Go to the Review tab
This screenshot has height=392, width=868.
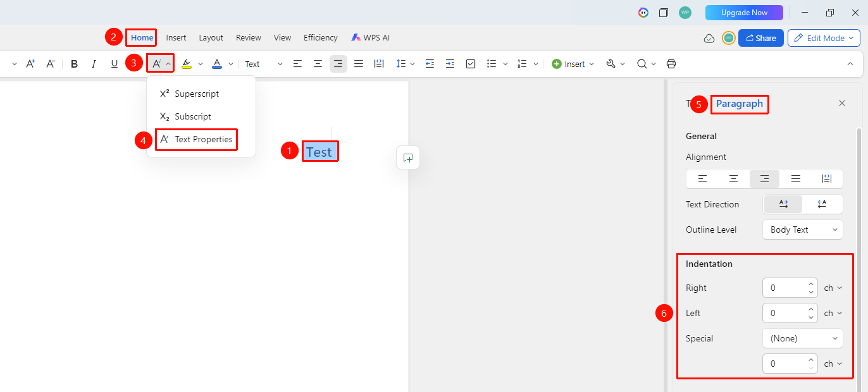coord(249,38)
